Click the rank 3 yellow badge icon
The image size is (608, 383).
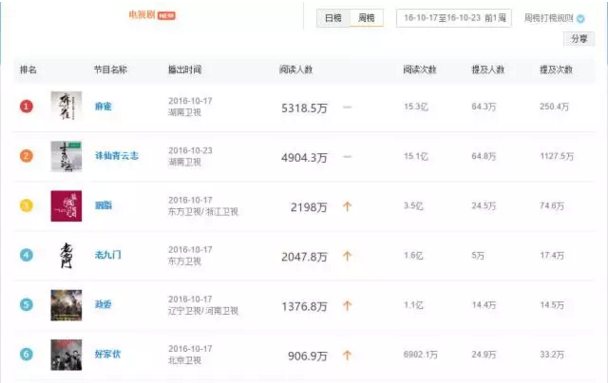tap(26, 205)
